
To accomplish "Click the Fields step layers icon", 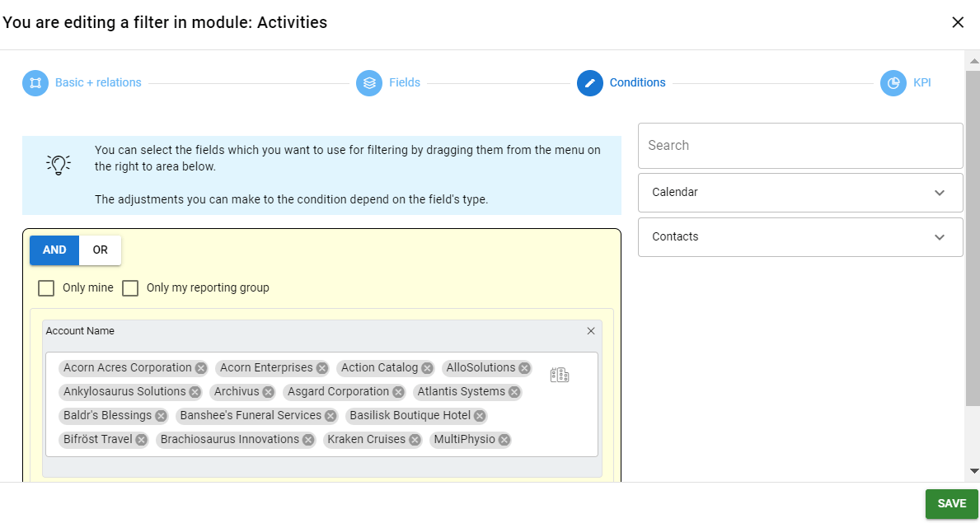I will 368,82.
